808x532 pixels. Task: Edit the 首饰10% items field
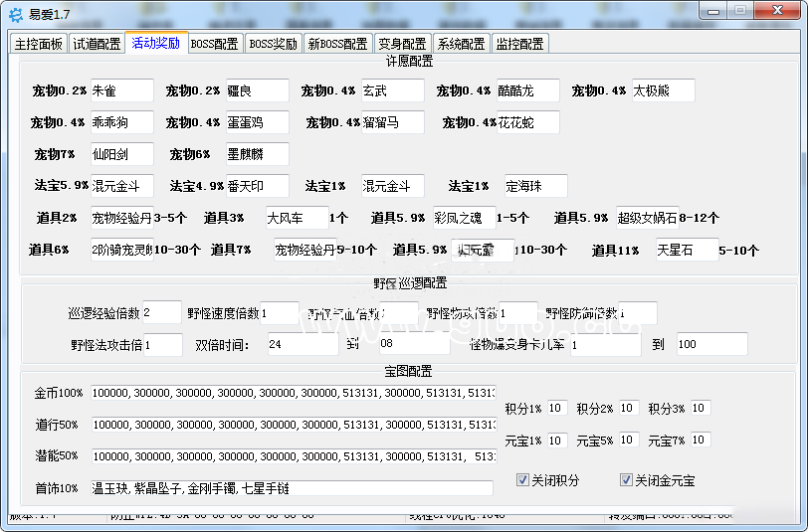pos(292,488)
